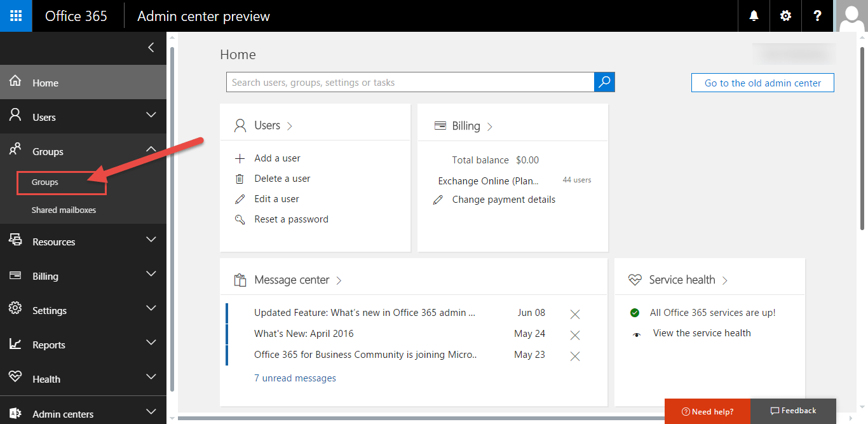The image size is (868, 424).
Task: Click the Resources icon in sidebar
Action: coord(15,240)
